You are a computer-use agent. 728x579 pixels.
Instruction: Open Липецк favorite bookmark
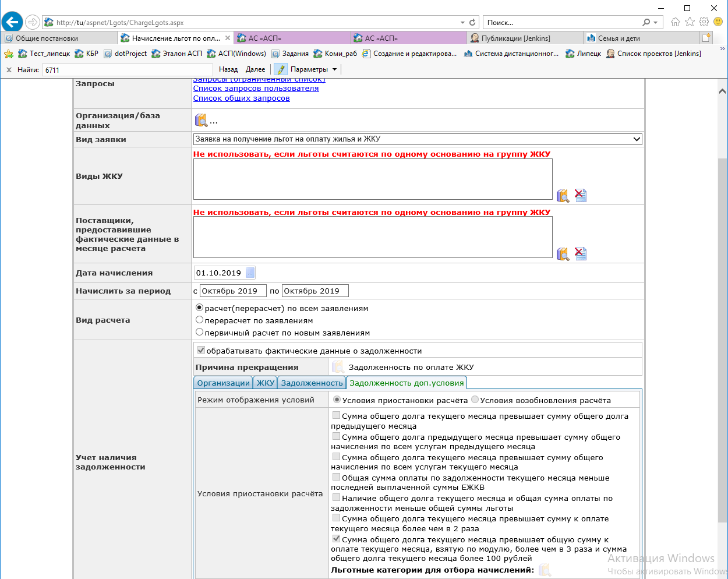point(584,54)
